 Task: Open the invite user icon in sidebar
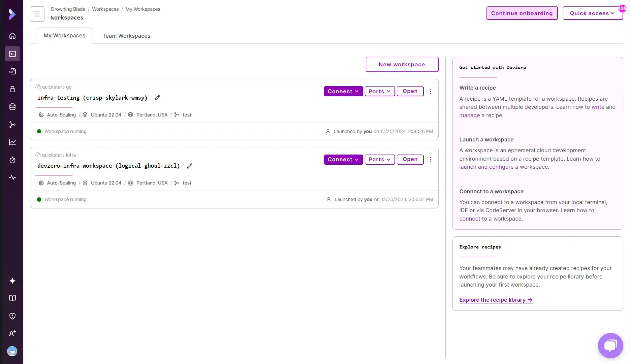[12, 334]
